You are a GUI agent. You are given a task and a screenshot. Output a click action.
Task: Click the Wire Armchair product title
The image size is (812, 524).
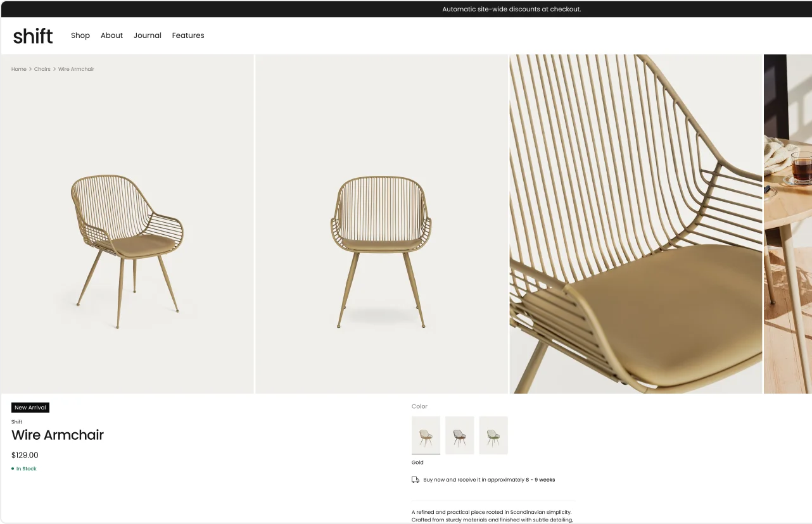click(x=58, y=435)
